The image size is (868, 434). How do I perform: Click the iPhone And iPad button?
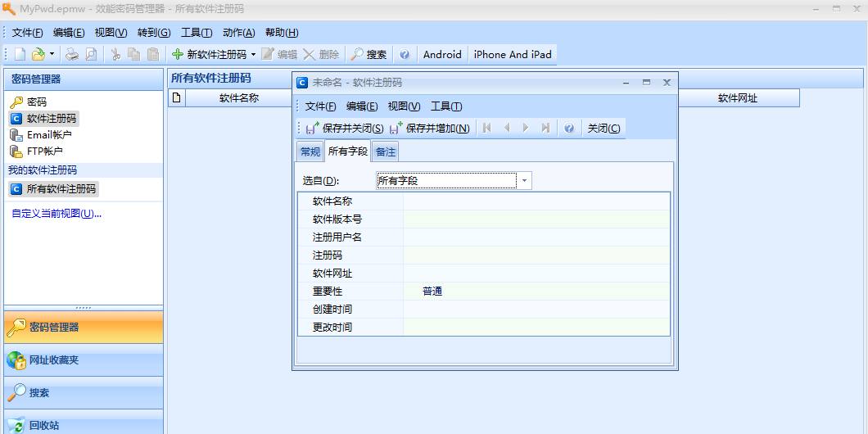click(513, 54)
